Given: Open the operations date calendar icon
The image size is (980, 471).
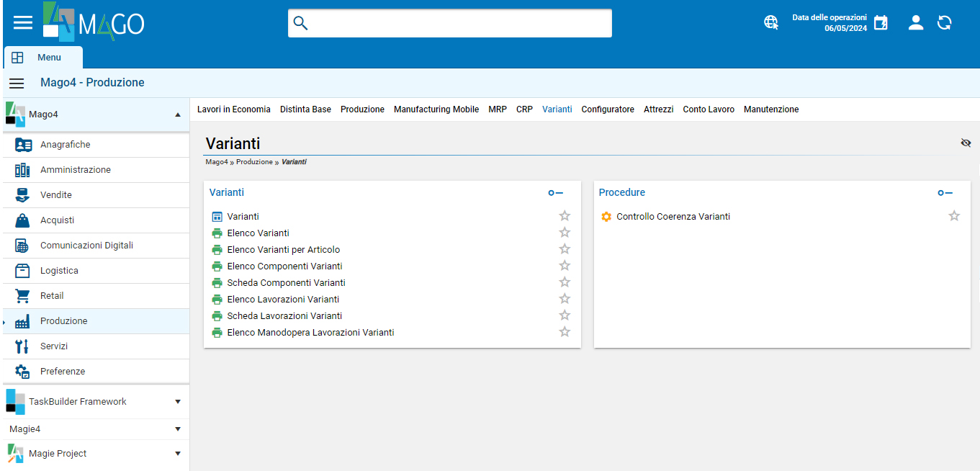Looking at the screenshot, I should (881, 23).
